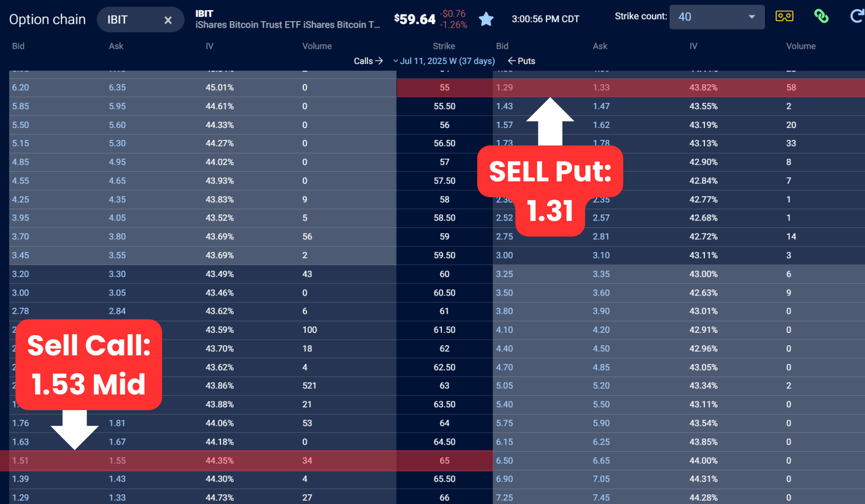The image size is (865, 504).
Task: Click the back arrow next to Puts
Action: (x=511, y=60)
